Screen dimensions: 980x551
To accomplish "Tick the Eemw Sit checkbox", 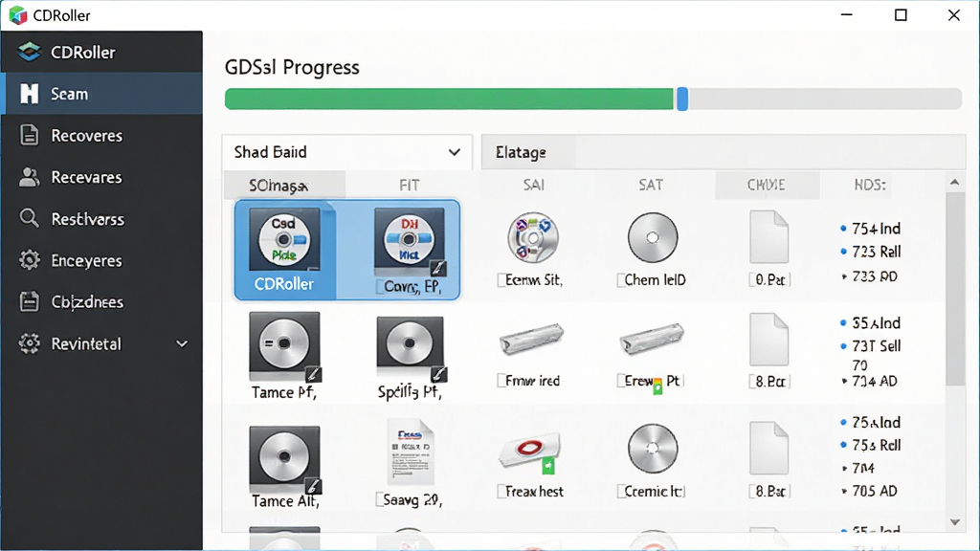I will tap(501, 280).
